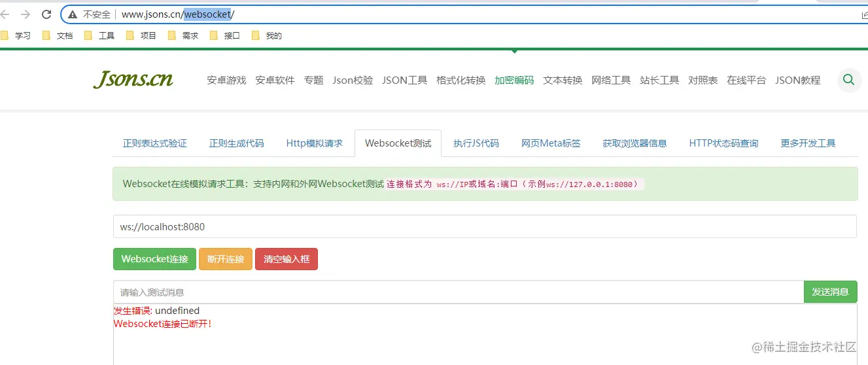Switch to the 网页Meta标签 tab
This screenshot has width=868, height=365.
551,143
